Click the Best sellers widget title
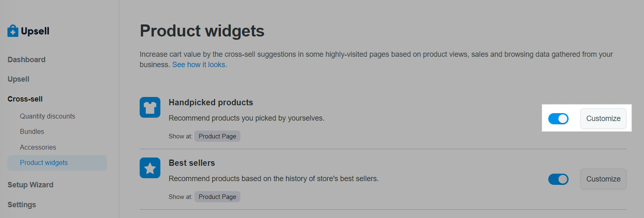Viewport: 644px width, 218px height. [192, 163]
